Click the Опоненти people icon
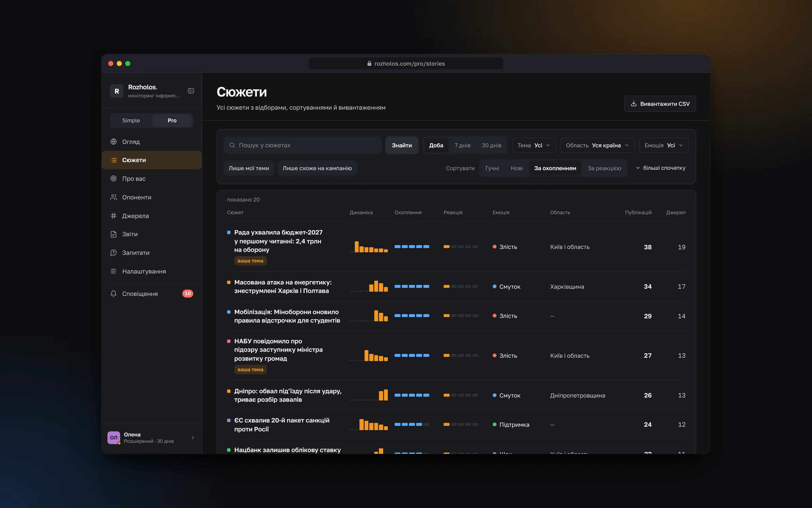 (x=114, y=197)
